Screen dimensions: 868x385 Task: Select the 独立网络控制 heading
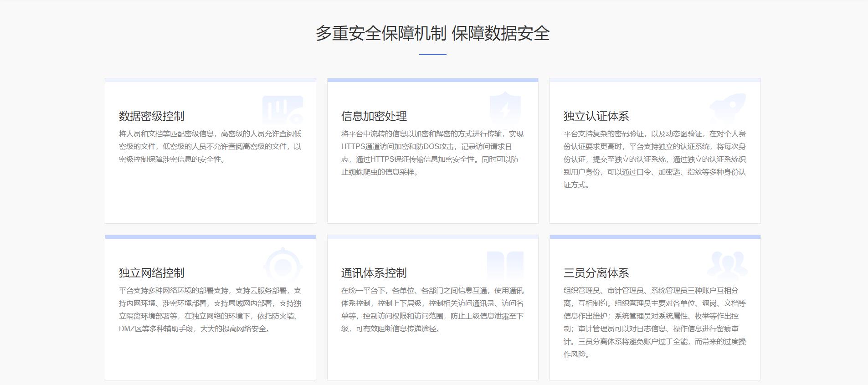(x=152, y=273)
